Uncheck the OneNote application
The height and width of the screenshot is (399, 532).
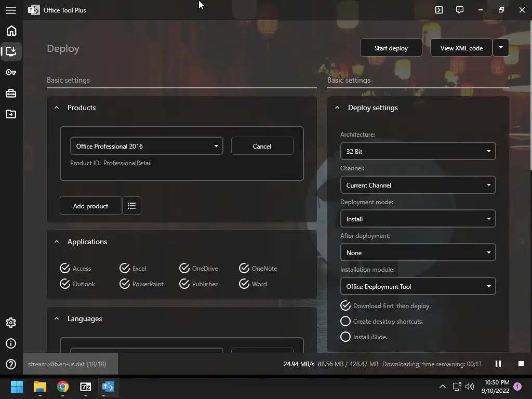[258, 269]
